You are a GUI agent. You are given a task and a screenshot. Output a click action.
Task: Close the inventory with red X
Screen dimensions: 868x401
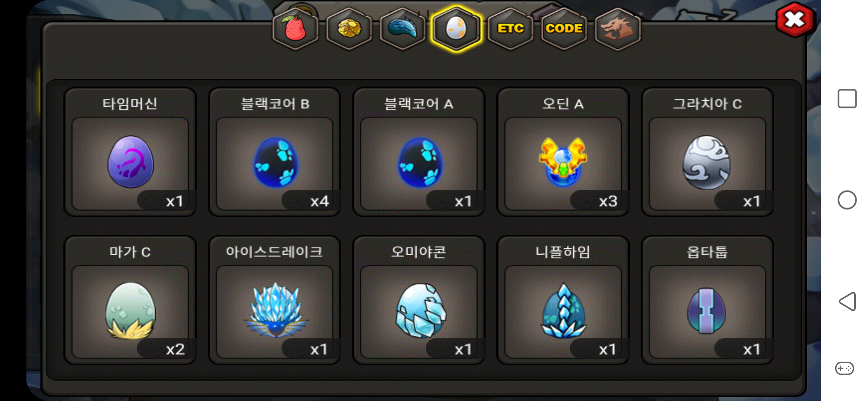coord(795,20)
